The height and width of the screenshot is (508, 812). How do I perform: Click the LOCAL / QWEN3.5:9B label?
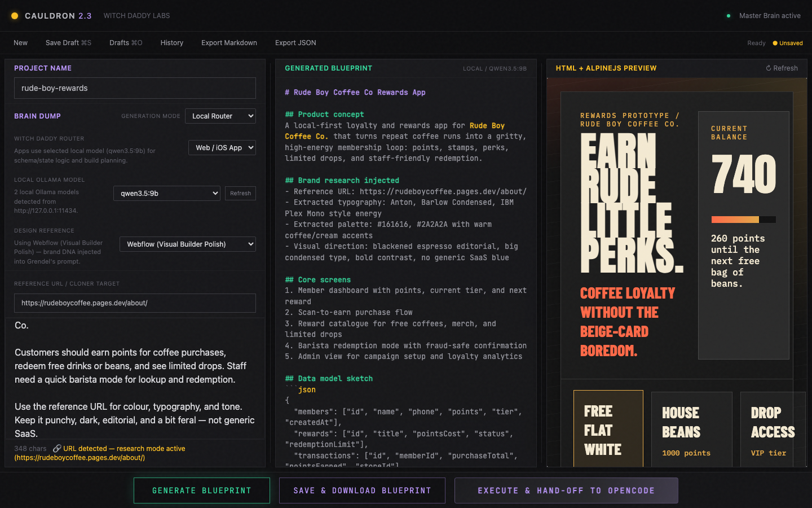pos(495,68)
